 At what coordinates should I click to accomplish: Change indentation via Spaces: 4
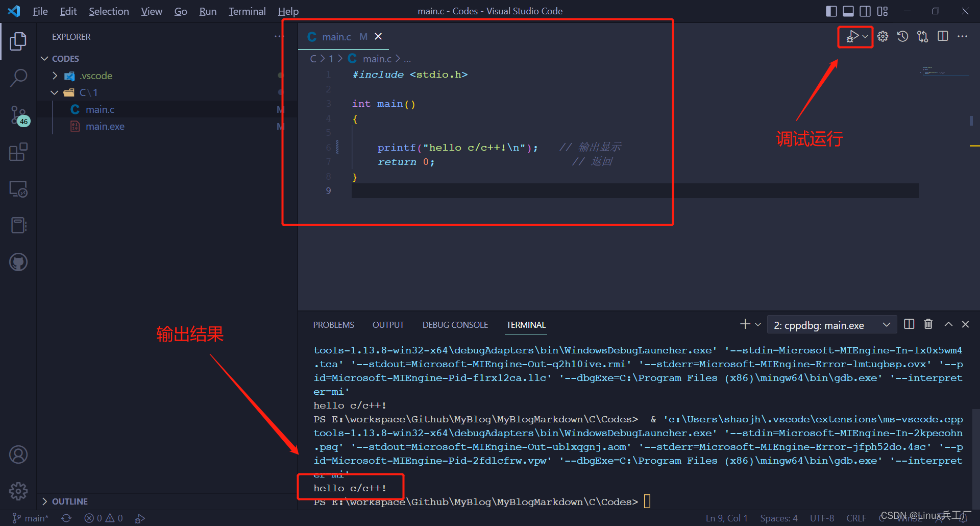coord(779,518)
